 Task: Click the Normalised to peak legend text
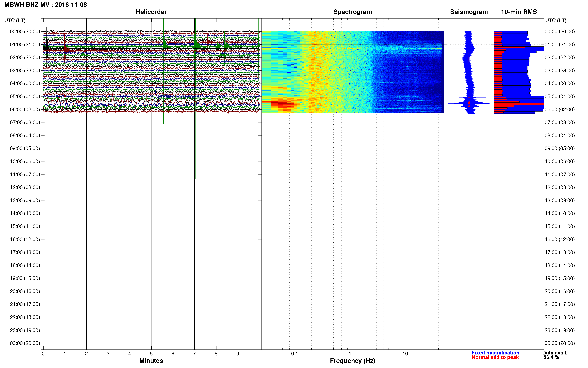coord(495,357)
